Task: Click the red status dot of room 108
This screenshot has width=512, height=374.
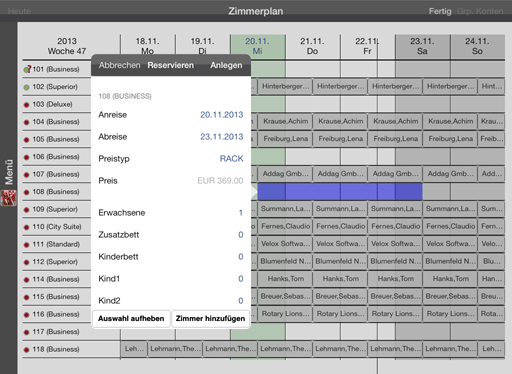Action: (x=26, y=192)
